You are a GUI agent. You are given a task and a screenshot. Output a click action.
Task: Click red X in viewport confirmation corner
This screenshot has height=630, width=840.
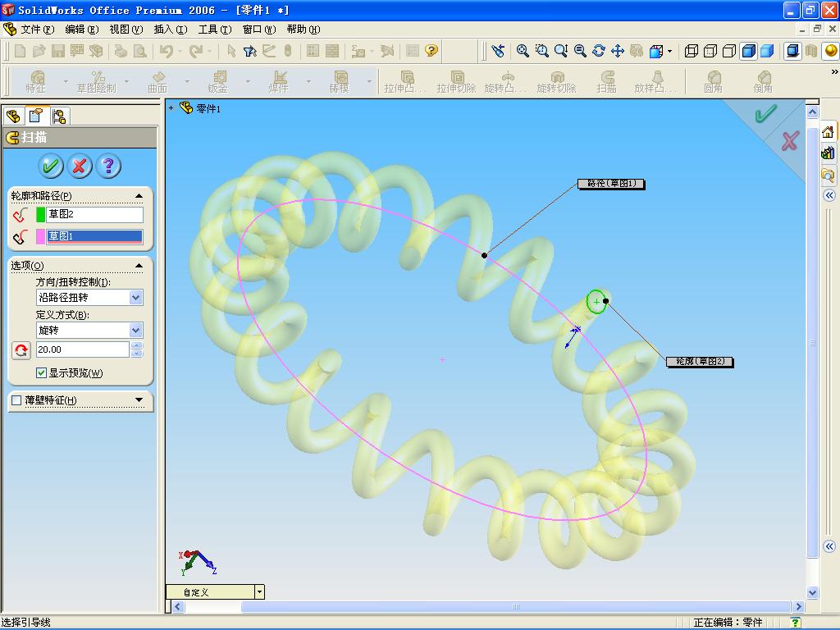pos(790,141)
